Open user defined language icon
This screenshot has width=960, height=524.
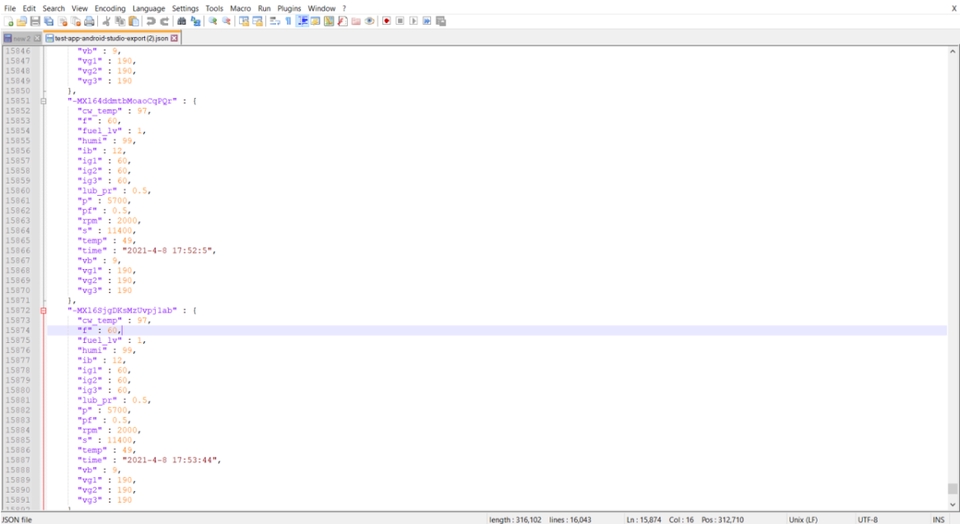[315, 21]
